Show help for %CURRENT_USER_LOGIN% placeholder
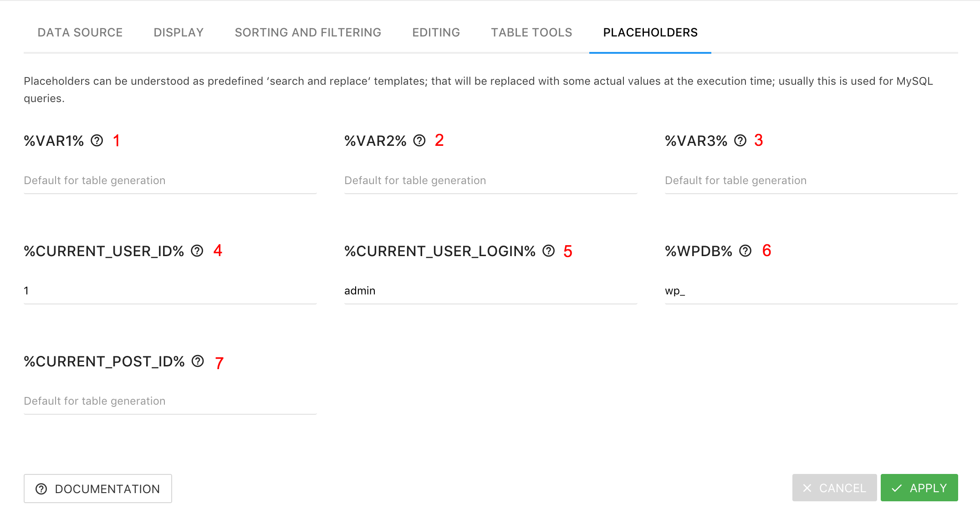 549,251
